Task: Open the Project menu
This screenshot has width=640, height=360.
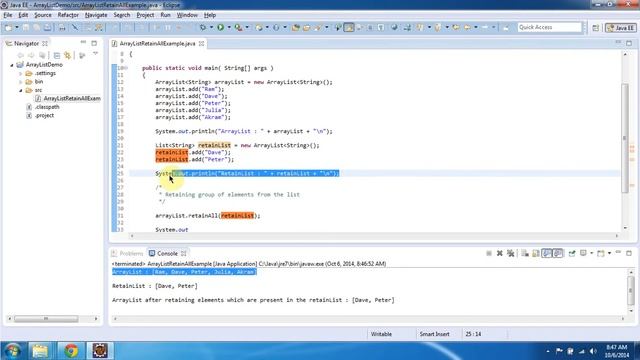Action: coord(145,15)
